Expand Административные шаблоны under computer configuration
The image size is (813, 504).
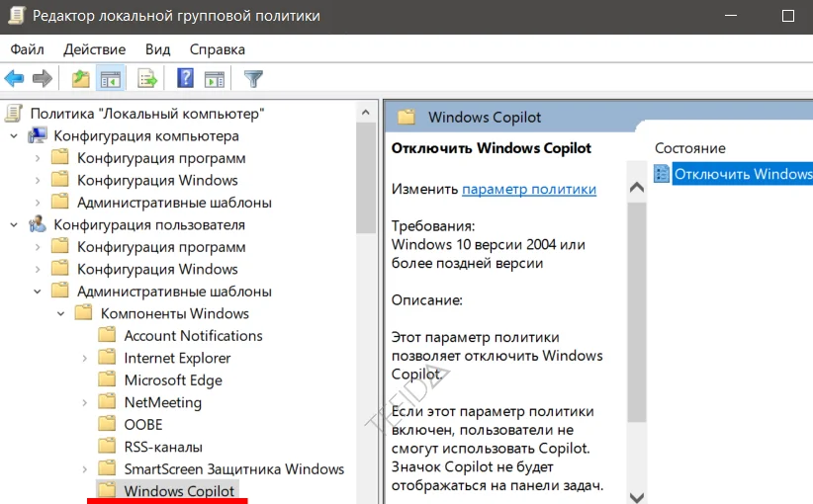click(x=38, y=203)
